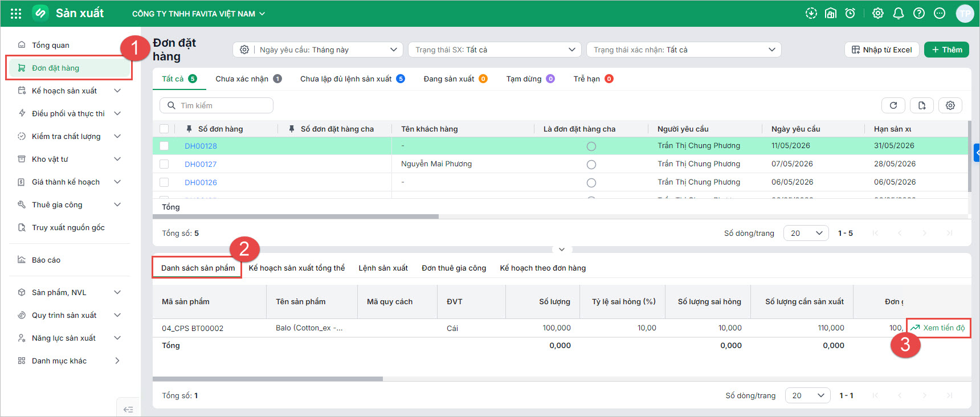980x417 pixels.
Task: Open help question mark icon
Action: [x=919, y=13]
